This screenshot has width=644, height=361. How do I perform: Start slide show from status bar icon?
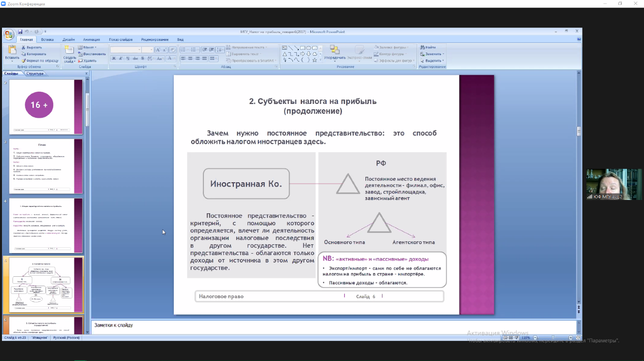[x=516, y=338]
